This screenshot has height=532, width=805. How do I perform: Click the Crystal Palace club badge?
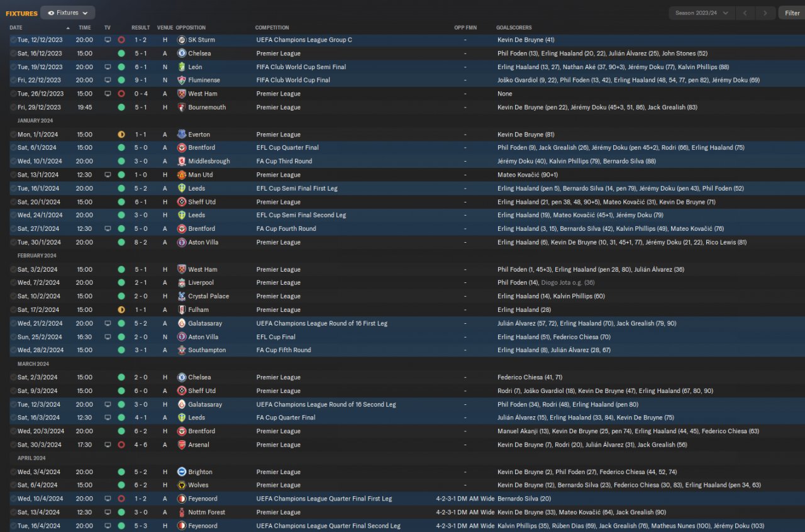(x=182, y=296)
